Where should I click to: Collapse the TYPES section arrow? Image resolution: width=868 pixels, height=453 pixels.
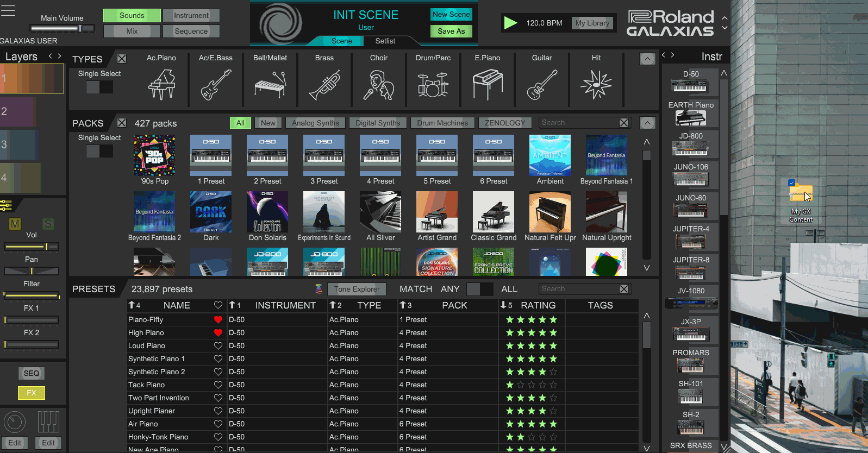(x=647, y=59)
